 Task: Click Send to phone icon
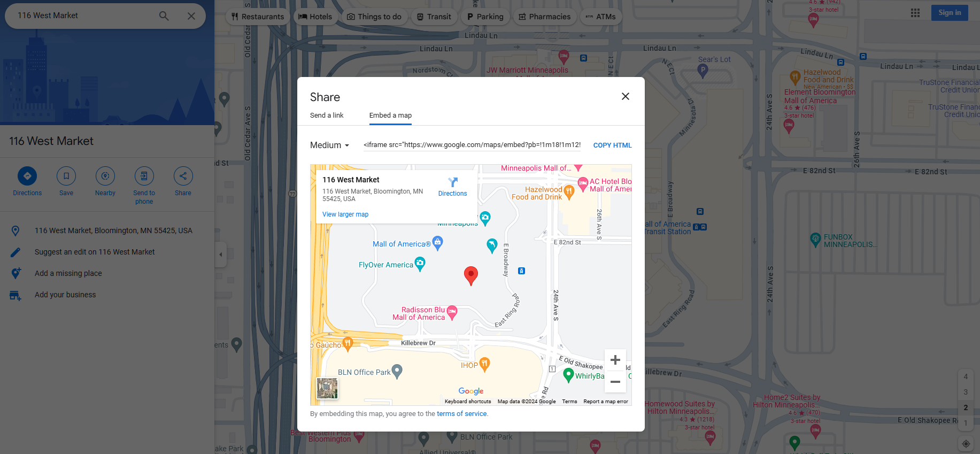click(x=144, y=176)
